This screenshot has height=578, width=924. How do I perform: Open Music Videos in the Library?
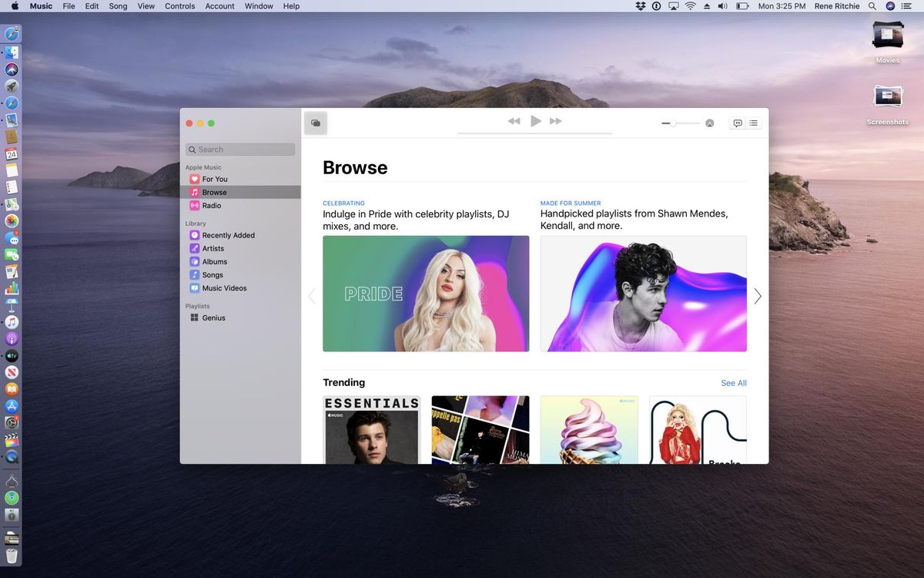[226, 287]
